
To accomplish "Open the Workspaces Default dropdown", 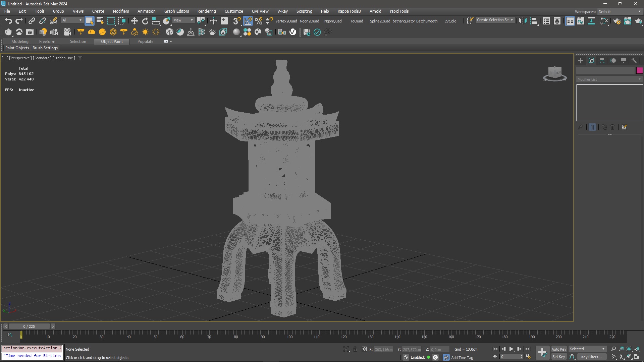I will (620, 12).
